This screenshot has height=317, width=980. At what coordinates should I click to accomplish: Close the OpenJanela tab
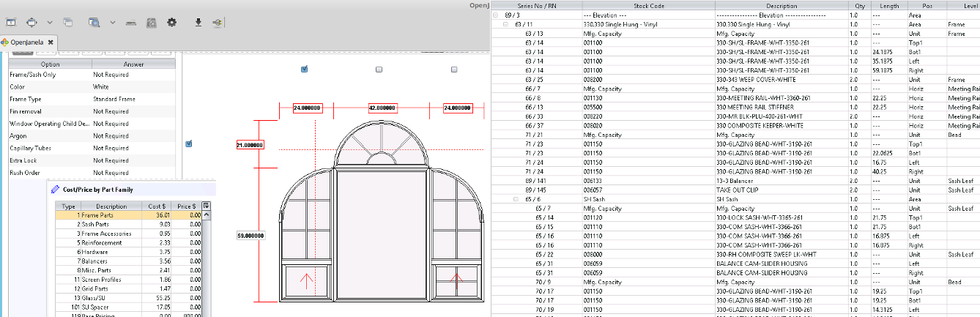click(x=51, y=42)
